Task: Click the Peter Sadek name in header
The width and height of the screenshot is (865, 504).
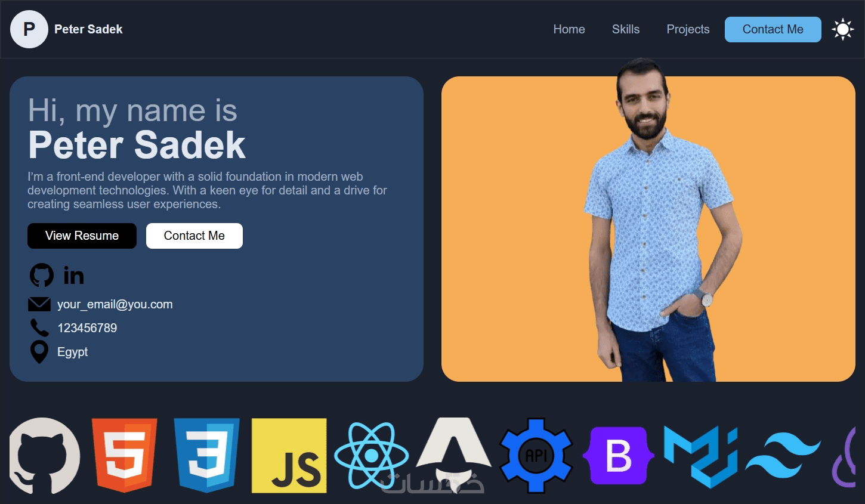Action: pos(88,29)
